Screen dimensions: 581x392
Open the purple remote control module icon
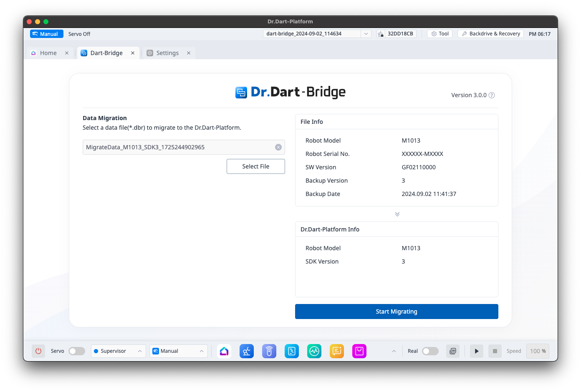coord(269,351)
